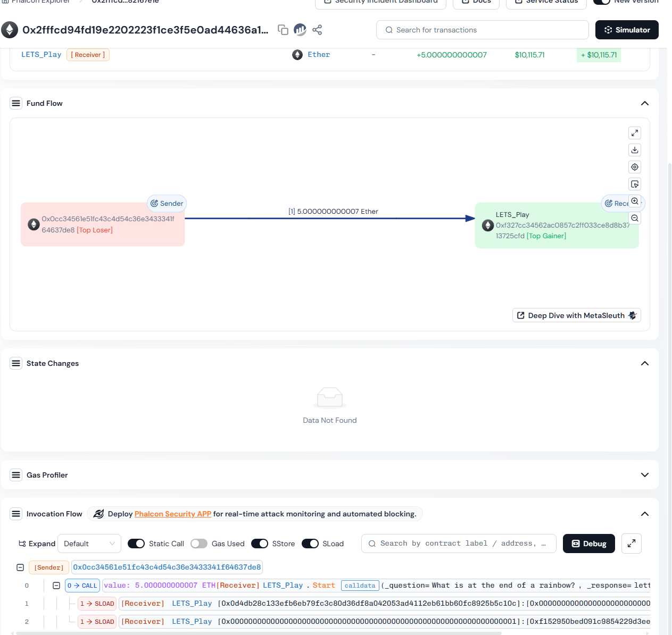Click the '1 → SLOAD' tag in row 2

tap(97, 622)
